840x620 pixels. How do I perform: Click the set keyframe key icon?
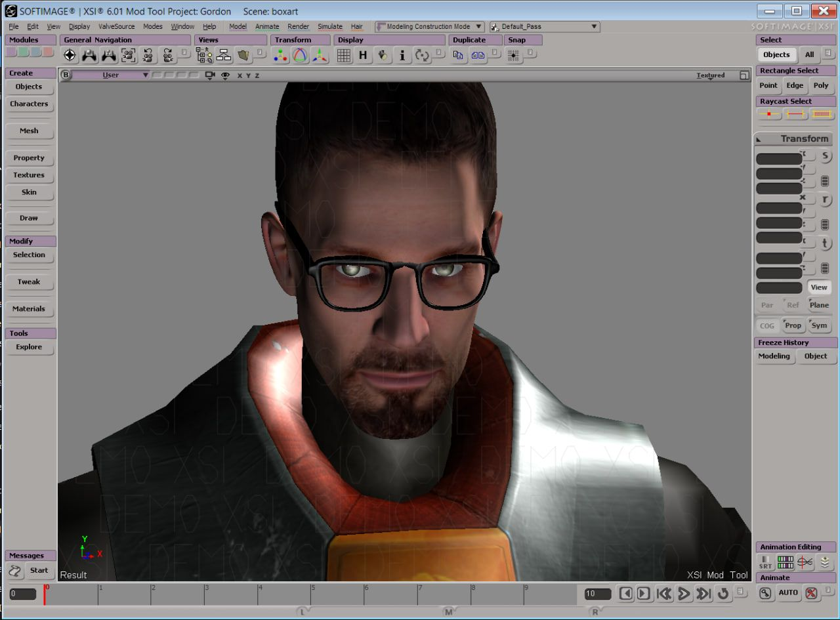[x=765, y=593]
